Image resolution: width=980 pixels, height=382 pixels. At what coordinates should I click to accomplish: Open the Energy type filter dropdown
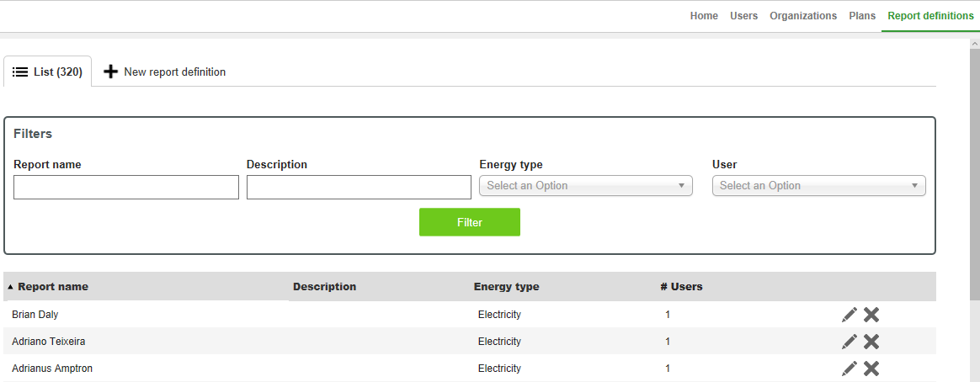(x=585, y=186)
